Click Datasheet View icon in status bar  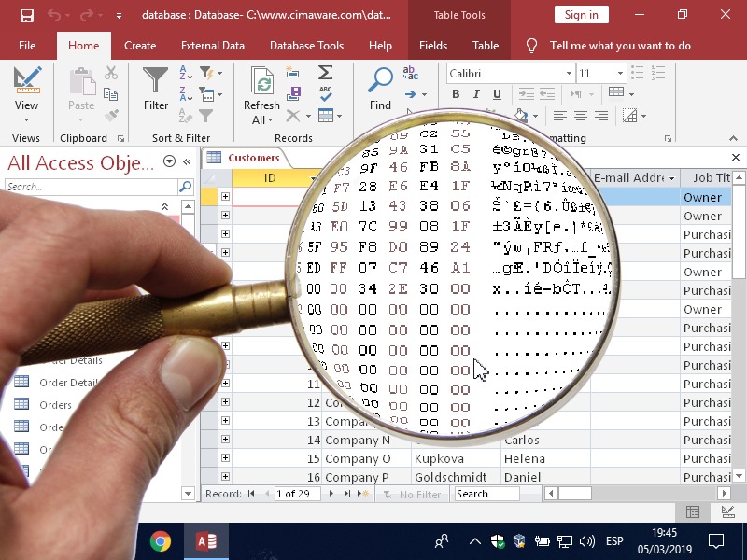click(693, 511)
